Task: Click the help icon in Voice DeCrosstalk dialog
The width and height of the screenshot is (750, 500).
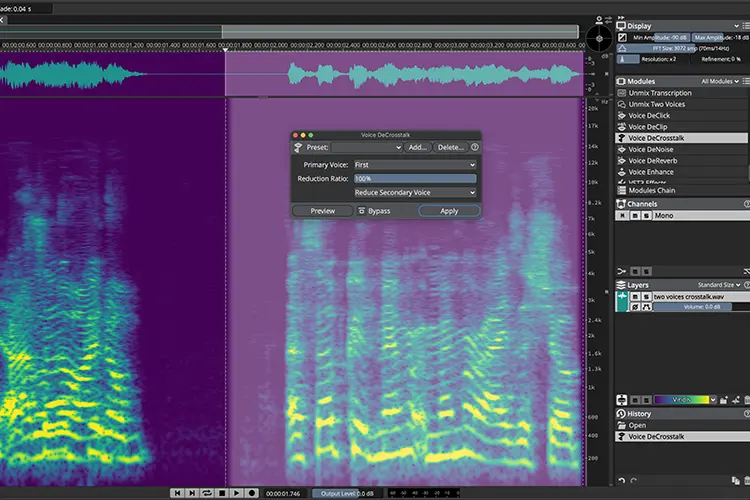Action: [x=474, y=147]
